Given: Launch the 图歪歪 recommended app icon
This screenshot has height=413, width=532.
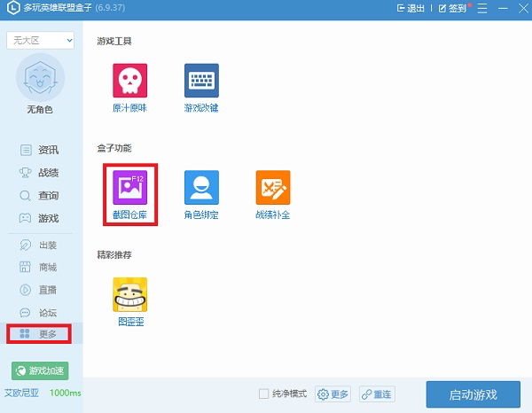Looking at the screenshot, I should (x=130, y=294).
